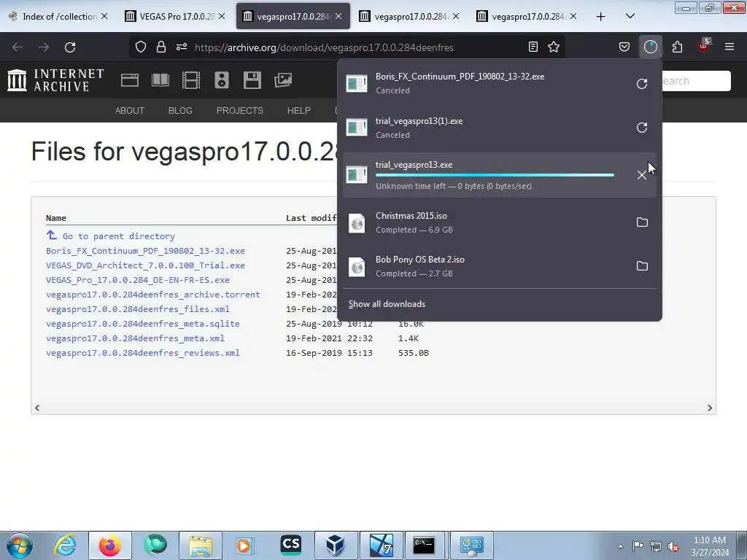Show hidden system tray icons
Image resolution: width=747 pixels, height=560 pixels.
620,546
